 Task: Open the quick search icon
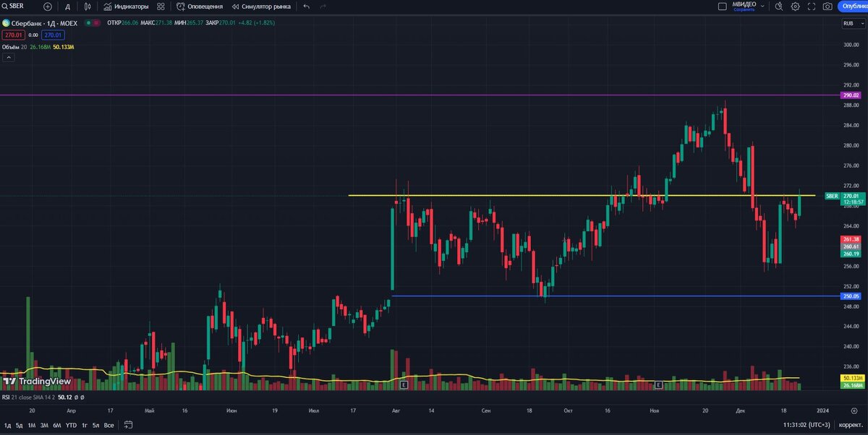pyautogui.click(x=779, y=7)
